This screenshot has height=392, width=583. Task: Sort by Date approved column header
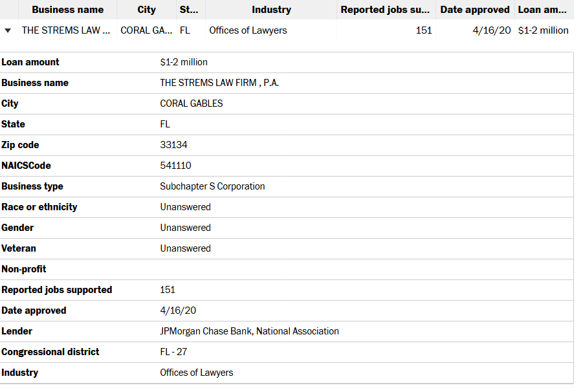point(475,10)
